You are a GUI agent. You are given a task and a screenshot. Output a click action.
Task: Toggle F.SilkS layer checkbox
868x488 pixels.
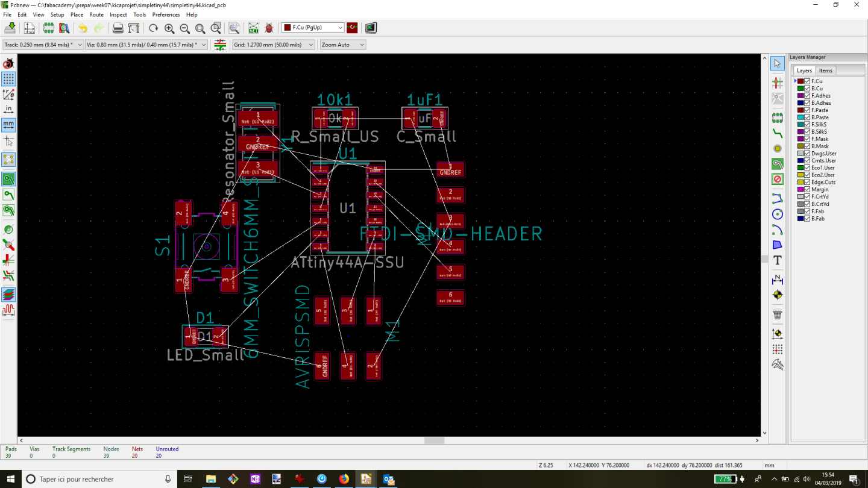[807, 125]
